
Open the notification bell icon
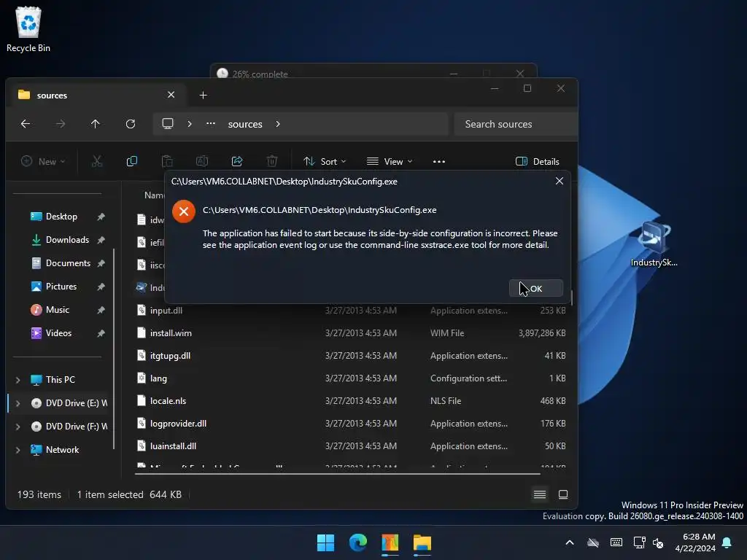click(x=727, y=542)
